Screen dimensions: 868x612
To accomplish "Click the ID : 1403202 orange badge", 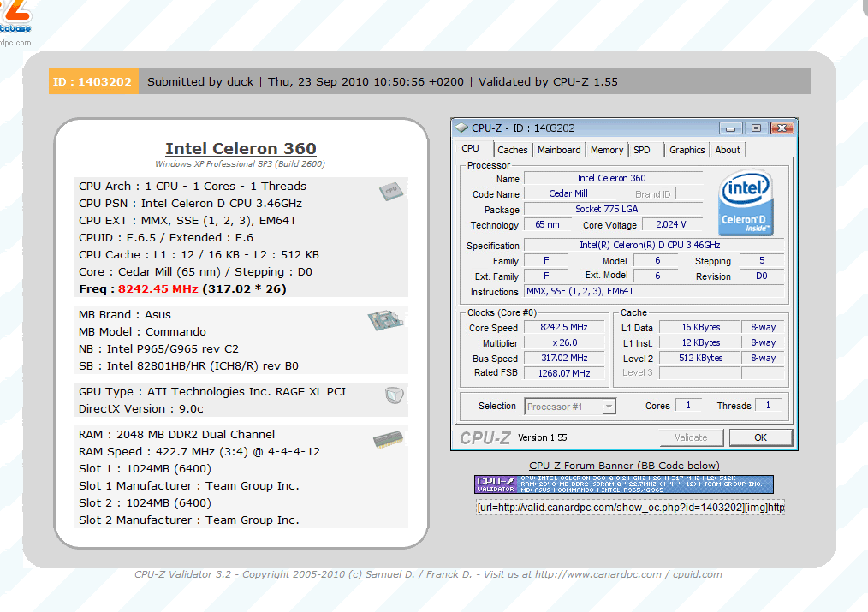I will click(93, 82).
